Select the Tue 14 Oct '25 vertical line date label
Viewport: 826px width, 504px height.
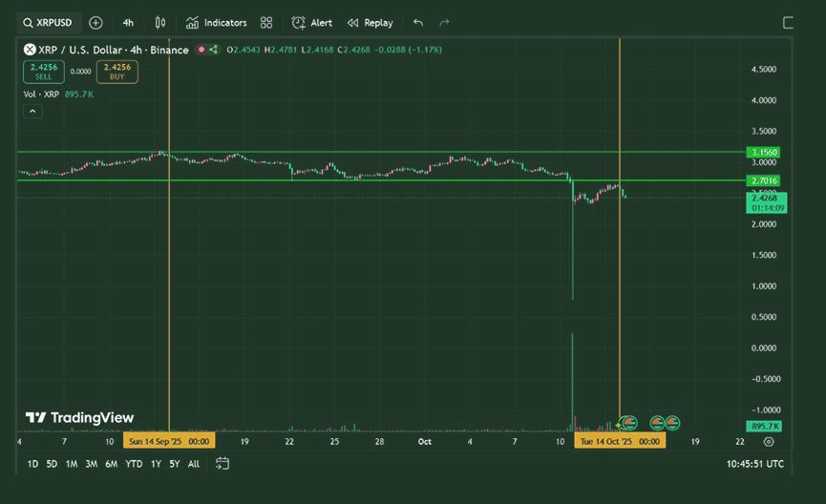[x=620, y=441]
